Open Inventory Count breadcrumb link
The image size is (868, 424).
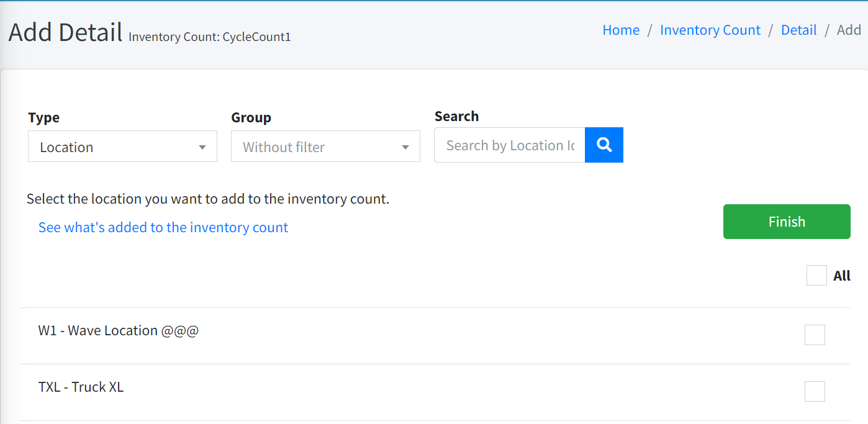click(x=710, y=30)
